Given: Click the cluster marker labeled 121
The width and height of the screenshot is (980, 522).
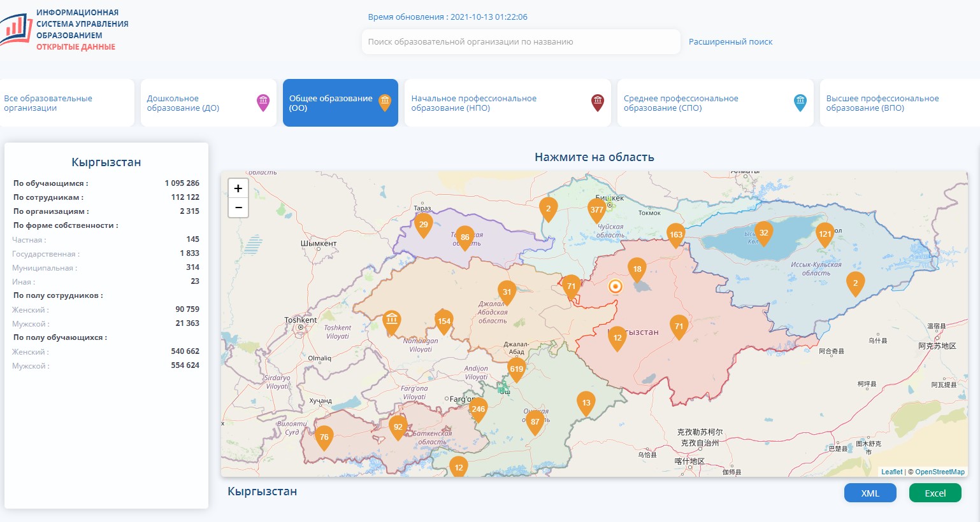Looking at the screenshot, I should click(x=825, y=234).
